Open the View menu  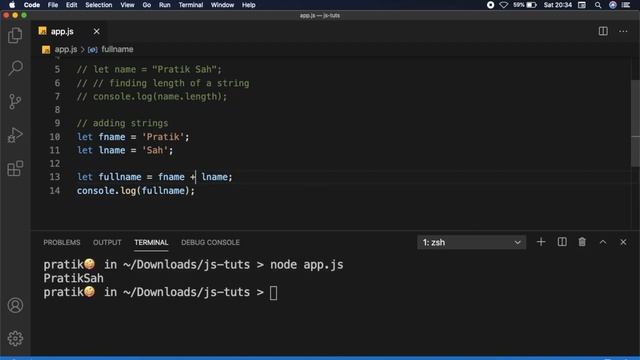coord(127,5)
